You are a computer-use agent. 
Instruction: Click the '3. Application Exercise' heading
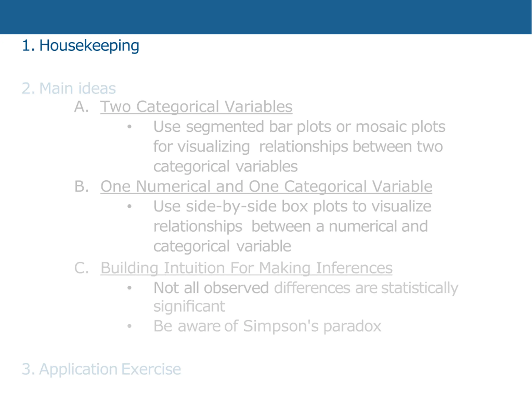tap(101, 369)
